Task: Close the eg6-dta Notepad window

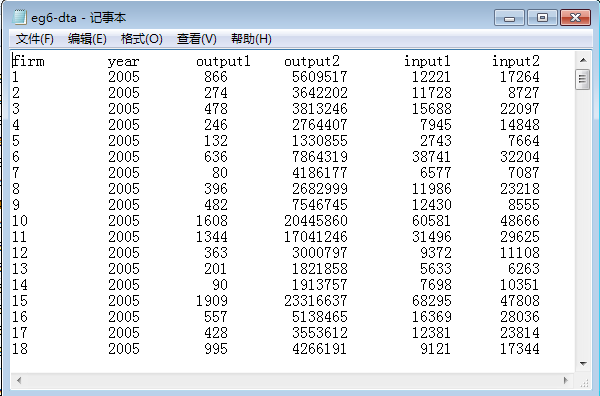Action: pyautogui.click(x=575, y=18)
